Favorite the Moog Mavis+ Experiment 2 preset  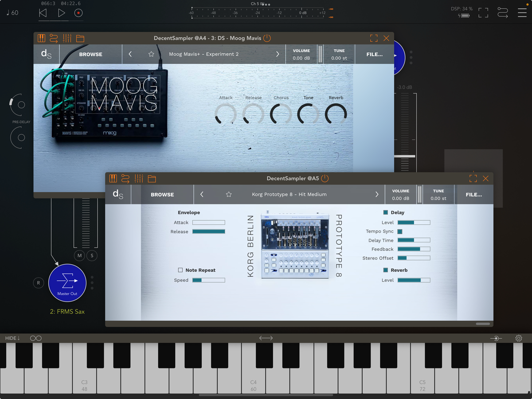point(151,54)
